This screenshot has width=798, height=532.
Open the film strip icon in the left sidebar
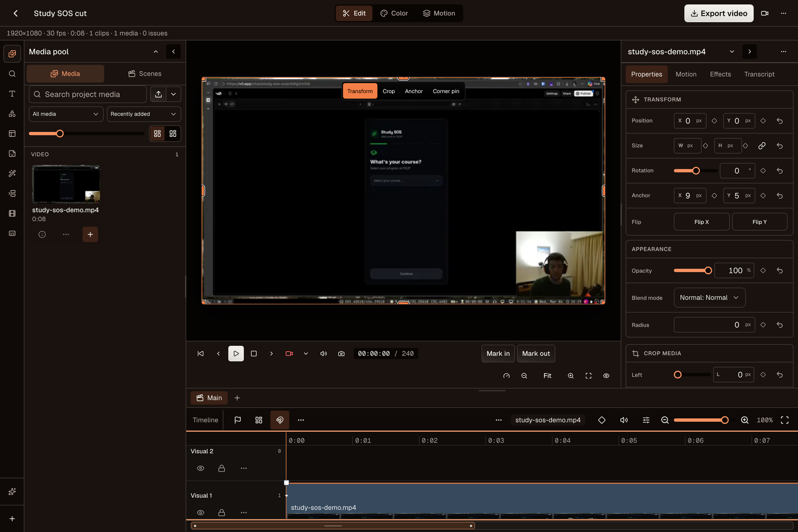(x=12, y=213)
